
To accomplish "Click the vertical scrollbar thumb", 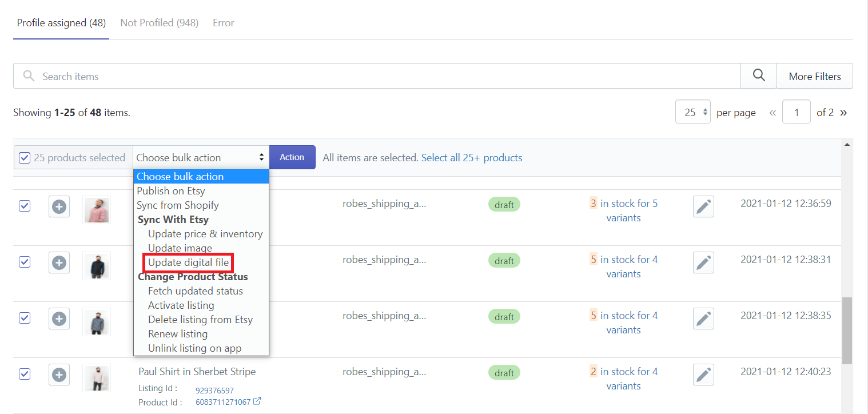I will (x=847, y=330).
